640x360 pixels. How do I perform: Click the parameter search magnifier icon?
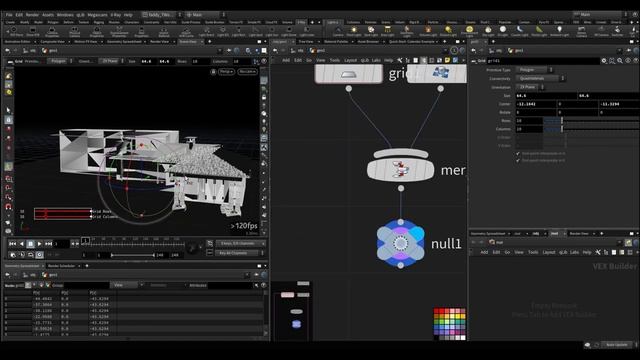tap(620, 61)
